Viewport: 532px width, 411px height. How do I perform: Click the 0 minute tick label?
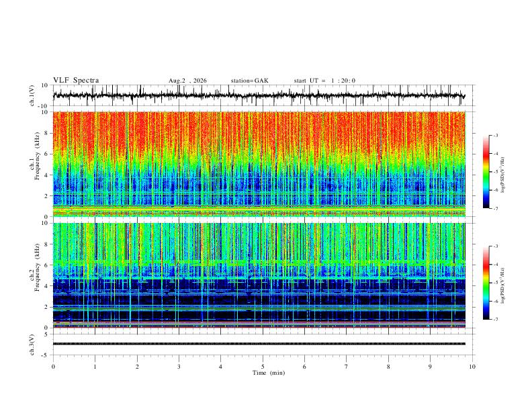(53, 367)
